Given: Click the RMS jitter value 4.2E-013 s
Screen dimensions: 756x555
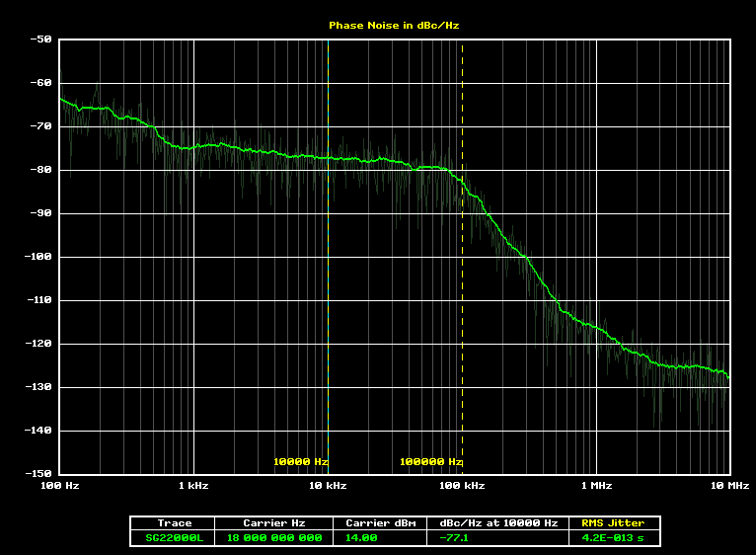Looking at the screenshot, I should 613,537.
